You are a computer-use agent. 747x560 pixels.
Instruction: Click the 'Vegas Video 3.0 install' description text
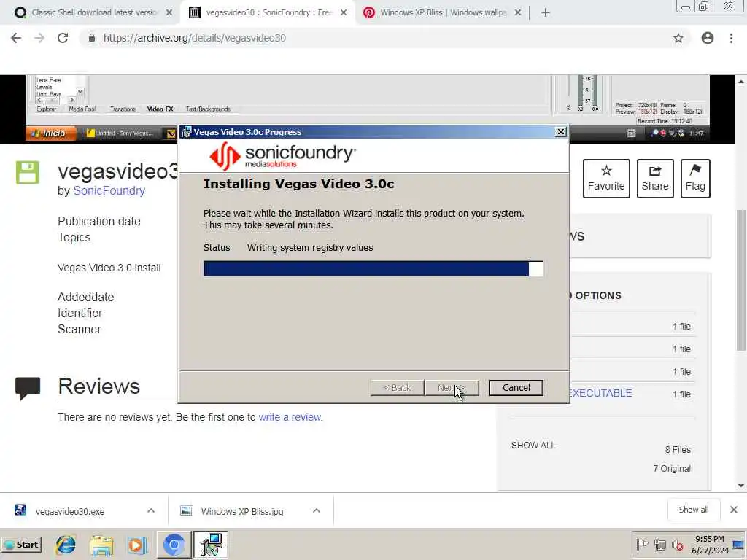point(109,268)
